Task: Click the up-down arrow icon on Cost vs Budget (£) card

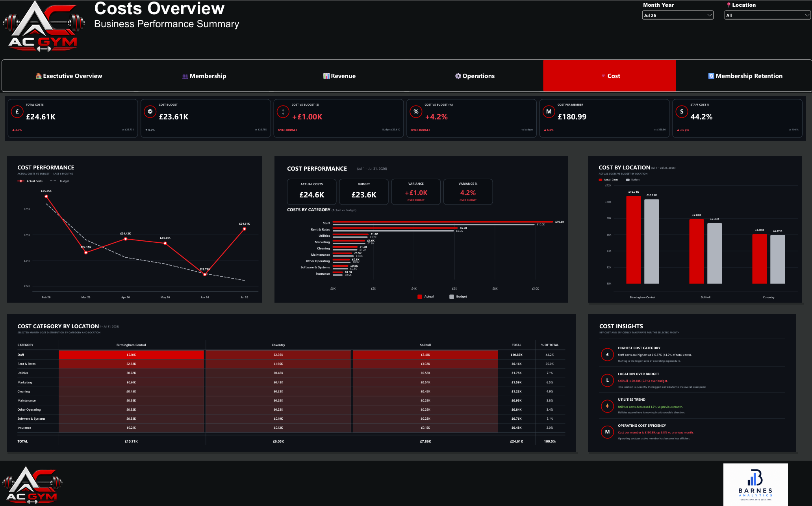Action: click(x=283, y=112)
